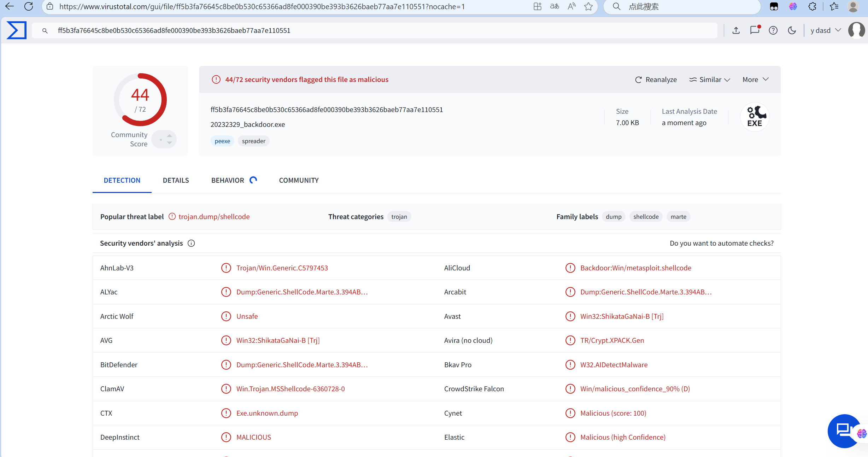Upvote using the community score up arrow
Image resolution: width=868 pixels, height=457 pixels.
[x=170, y=136]
